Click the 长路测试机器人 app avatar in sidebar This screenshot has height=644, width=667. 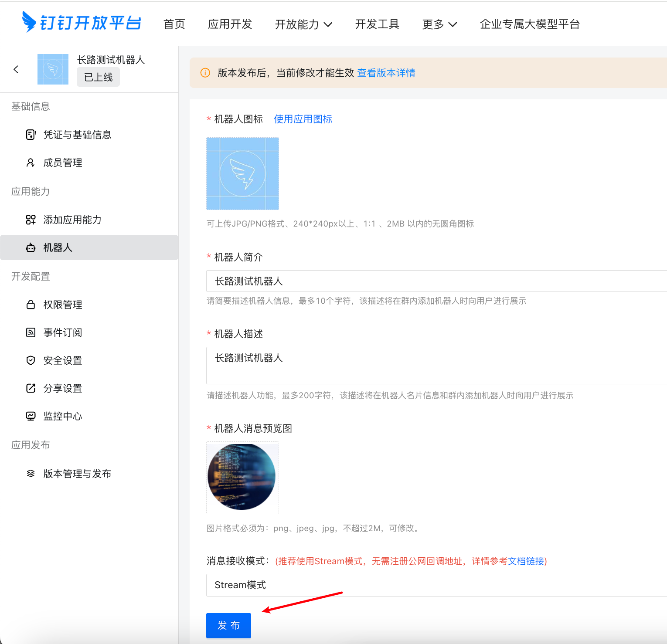[x=53, y=69]
